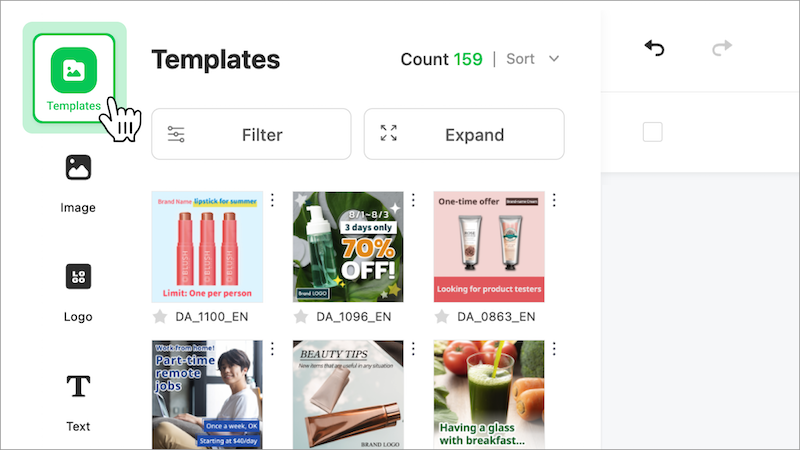Open three-dot menu for One-time offer template
800x450 pixels.
point(554,201)
